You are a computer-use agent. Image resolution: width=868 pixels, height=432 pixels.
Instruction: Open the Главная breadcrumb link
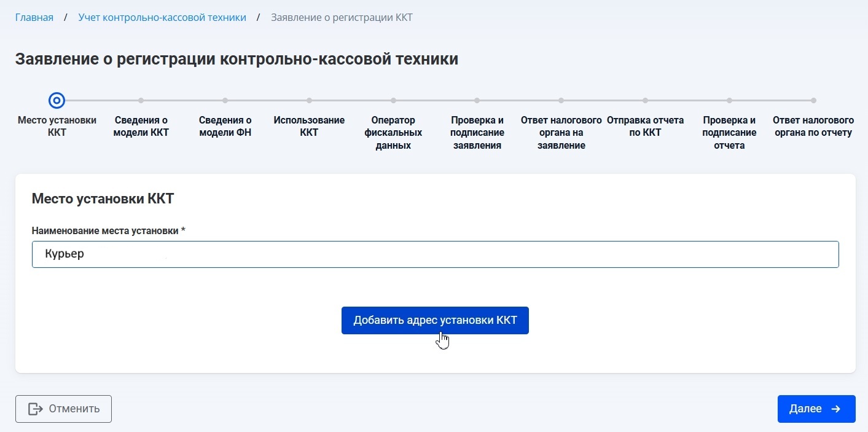point(34,17)
